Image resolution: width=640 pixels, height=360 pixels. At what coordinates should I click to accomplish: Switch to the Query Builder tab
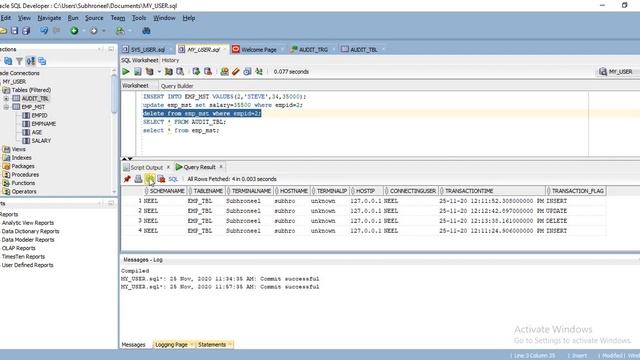[x=177, y=86]
